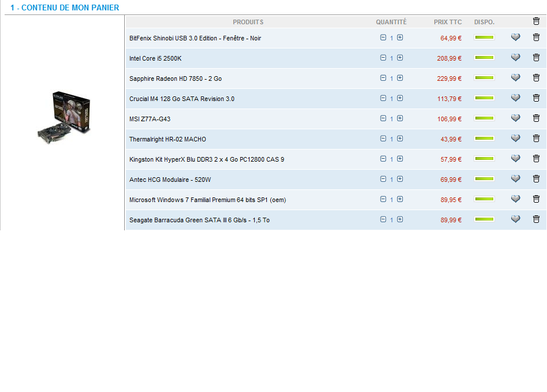Delete Intel Core i5 2500K from cart
Screen dimensions: 547x392
[x=536, y=58]
